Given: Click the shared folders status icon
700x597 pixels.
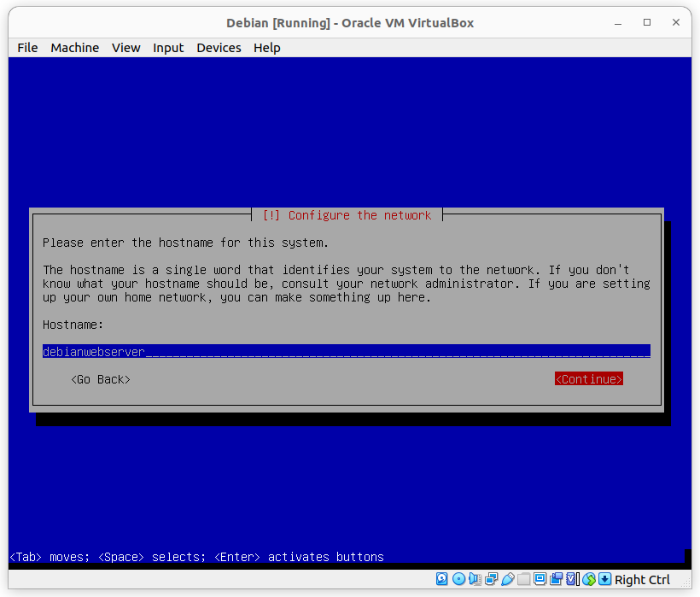Looking at the screenshot, I should click(x=523, y=579).
